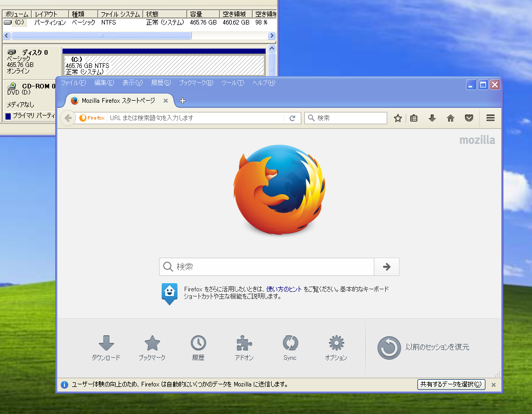
Task: Click the Firefox identity icon in address bar
Action: point(92,118)
